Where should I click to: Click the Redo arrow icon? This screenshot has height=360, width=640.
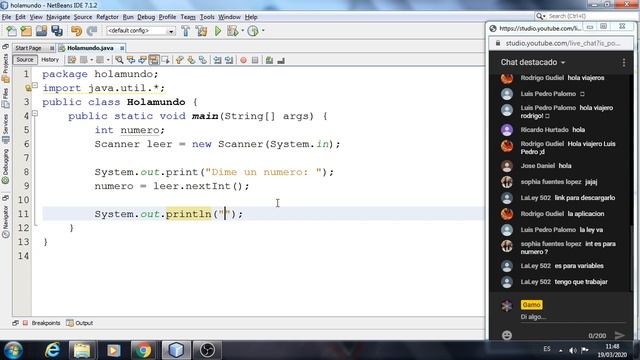pos(92,31)
